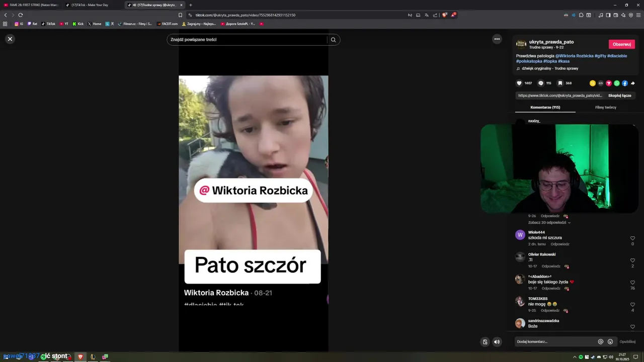
Task: Share via WhatsApp icon
Action: coord(617,83)
